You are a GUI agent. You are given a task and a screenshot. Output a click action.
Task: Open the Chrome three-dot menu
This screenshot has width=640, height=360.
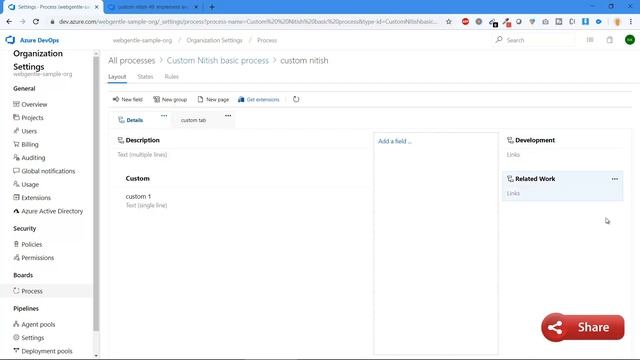tap(631, 22)
